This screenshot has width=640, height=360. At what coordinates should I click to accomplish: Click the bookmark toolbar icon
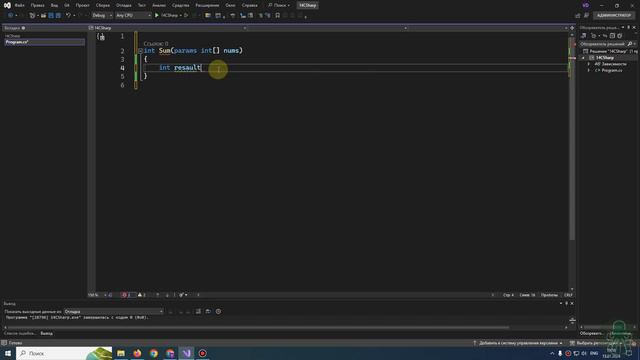point(278,16)
